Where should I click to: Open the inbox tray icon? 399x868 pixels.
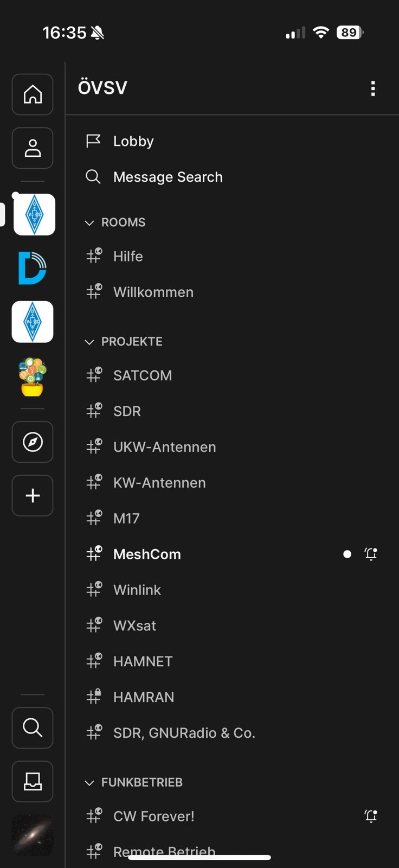tap(33, 781)
